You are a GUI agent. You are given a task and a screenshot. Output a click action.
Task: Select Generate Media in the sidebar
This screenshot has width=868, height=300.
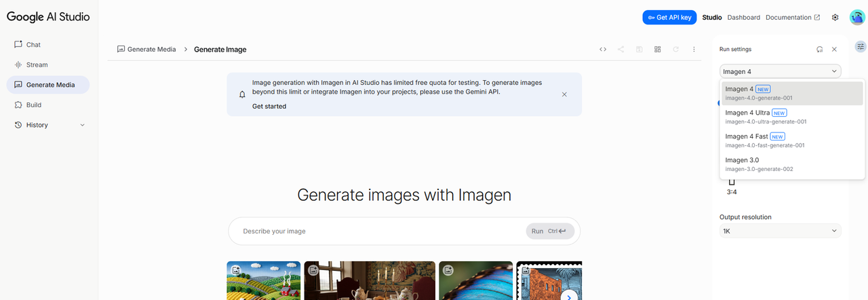click(47, 85)
